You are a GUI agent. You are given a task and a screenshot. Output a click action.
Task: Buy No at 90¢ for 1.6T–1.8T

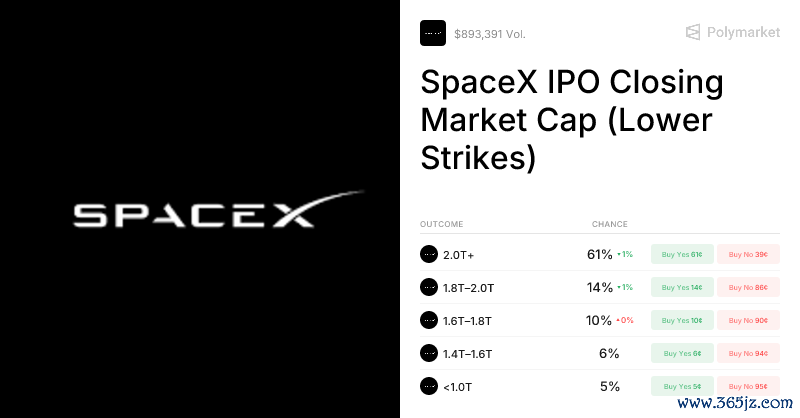point(748,321)
